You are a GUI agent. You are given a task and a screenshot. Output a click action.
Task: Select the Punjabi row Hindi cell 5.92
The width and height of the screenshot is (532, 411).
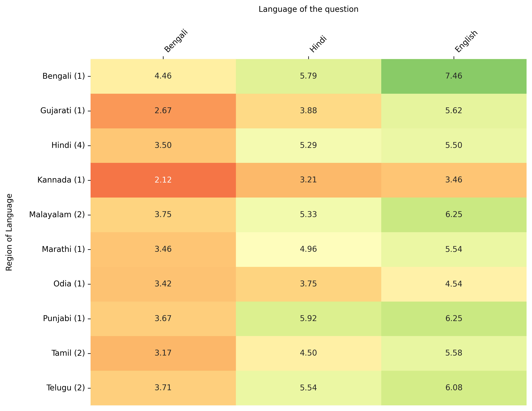pyautogui.click(x=308, y=318)
